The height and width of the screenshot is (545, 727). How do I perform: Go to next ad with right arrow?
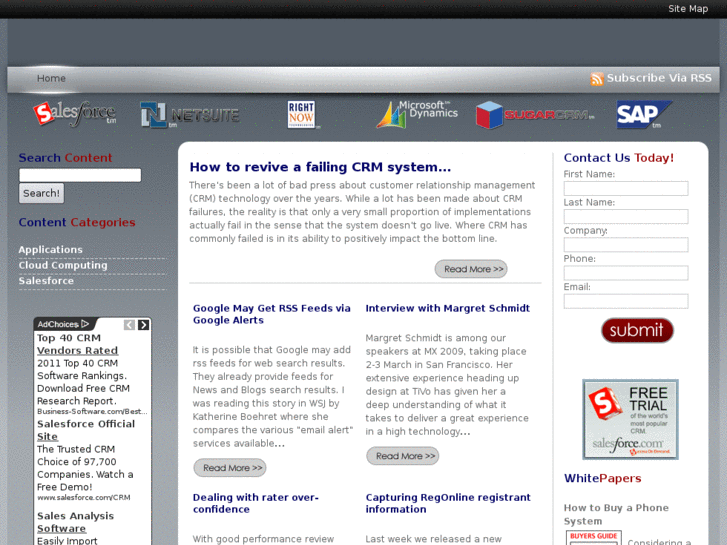143,325
